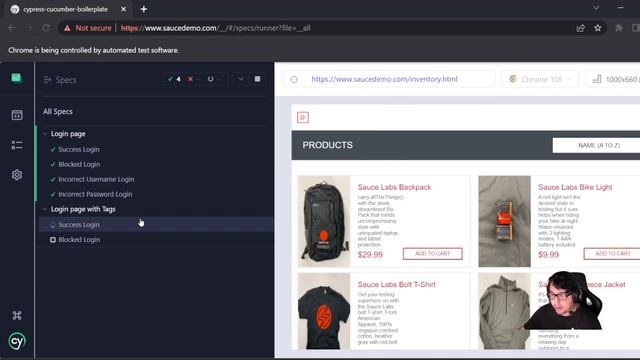
Task: Click the $29.99 price text
Action: (370, 255)
